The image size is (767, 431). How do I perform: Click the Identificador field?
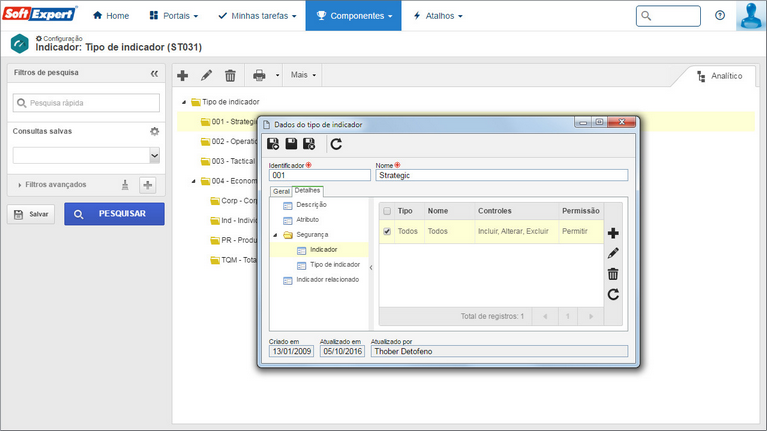click(x=319, y=175)
